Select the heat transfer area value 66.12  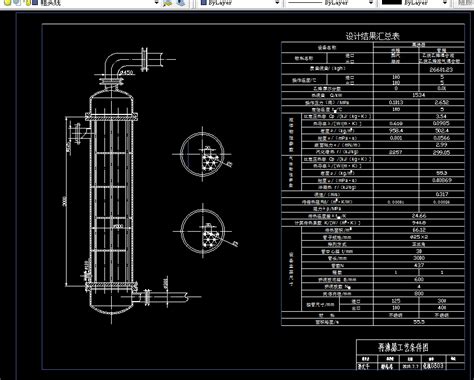pyautogui.click(x=419, y=230)
